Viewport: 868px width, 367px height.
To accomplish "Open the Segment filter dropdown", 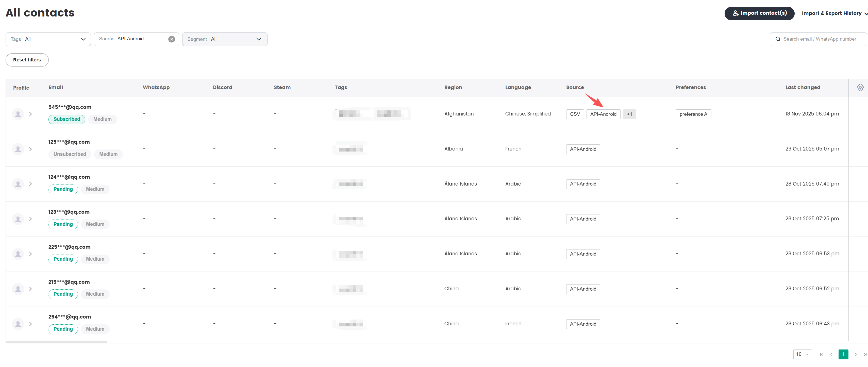I will 224,39.
